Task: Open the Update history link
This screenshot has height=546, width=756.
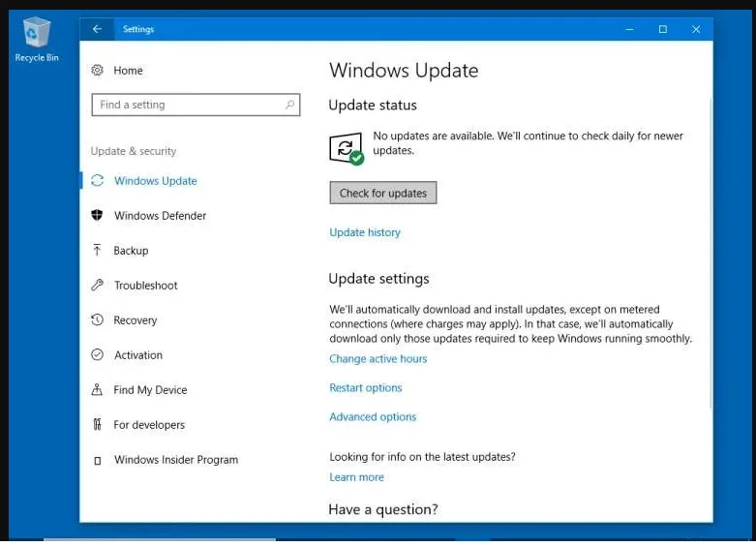Action: (365, 232)
